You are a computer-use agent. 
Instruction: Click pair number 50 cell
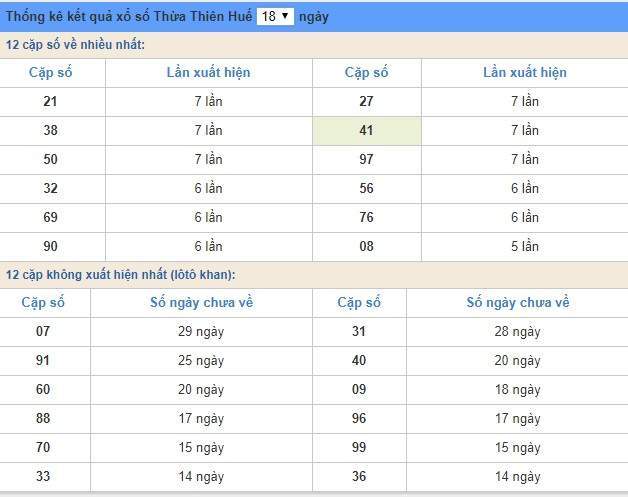click(x=51, y=159)
